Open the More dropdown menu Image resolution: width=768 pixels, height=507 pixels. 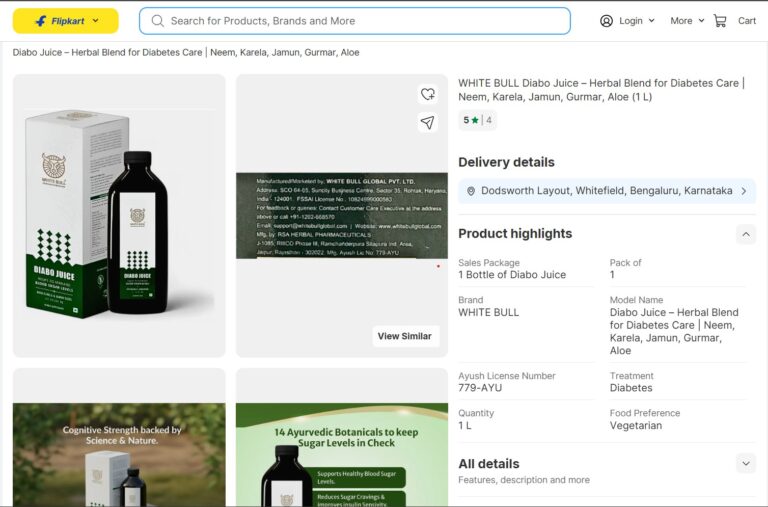coord(687,21)
